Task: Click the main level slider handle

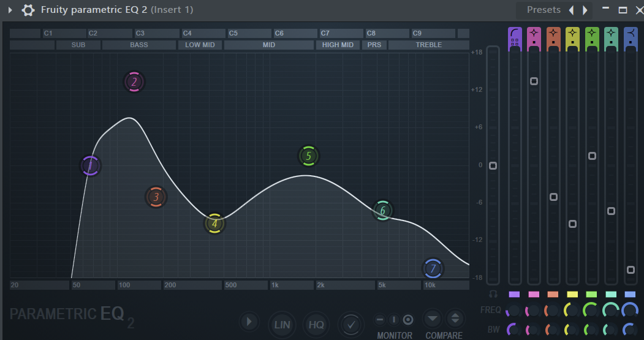Action: pos(493,165)
